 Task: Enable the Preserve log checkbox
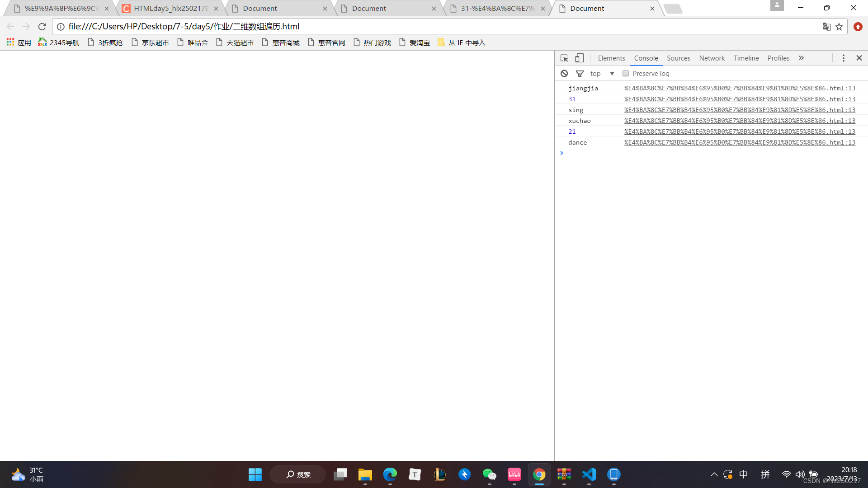(626, 74)
